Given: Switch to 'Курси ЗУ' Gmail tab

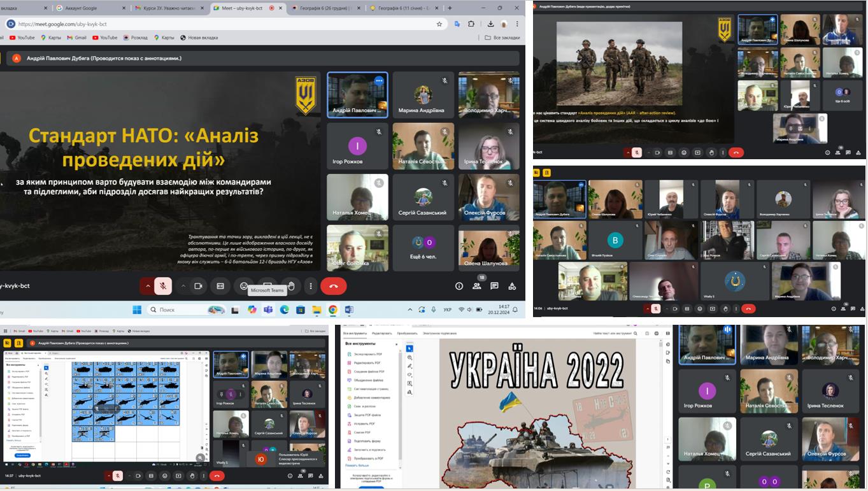Looking at the screenshot, I should [x=169, y=8].
